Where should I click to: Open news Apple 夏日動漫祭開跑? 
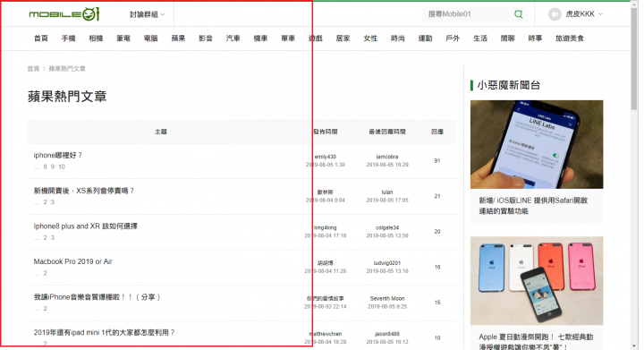tap(536, 342)
